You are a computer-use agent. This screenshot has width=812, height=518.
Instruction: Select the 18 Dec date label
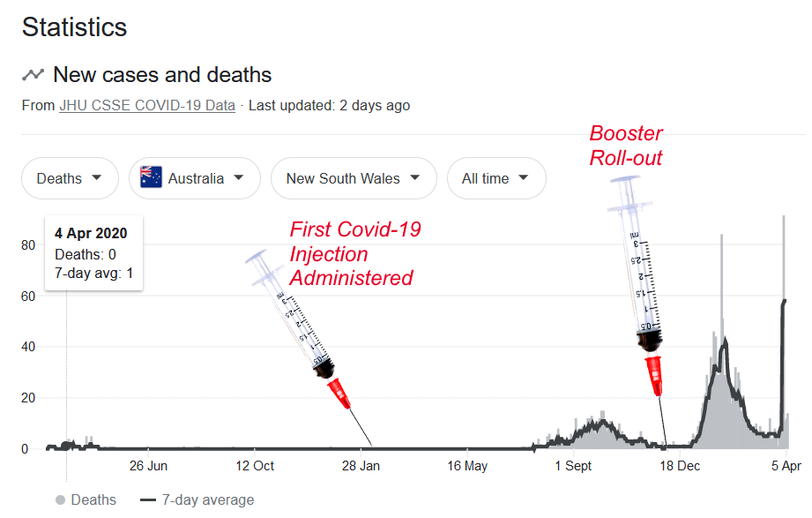680,466
